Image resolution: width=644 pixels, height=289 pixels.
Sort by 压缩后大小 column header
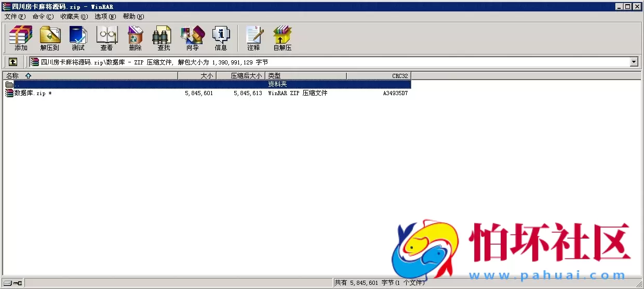[241, 76]
